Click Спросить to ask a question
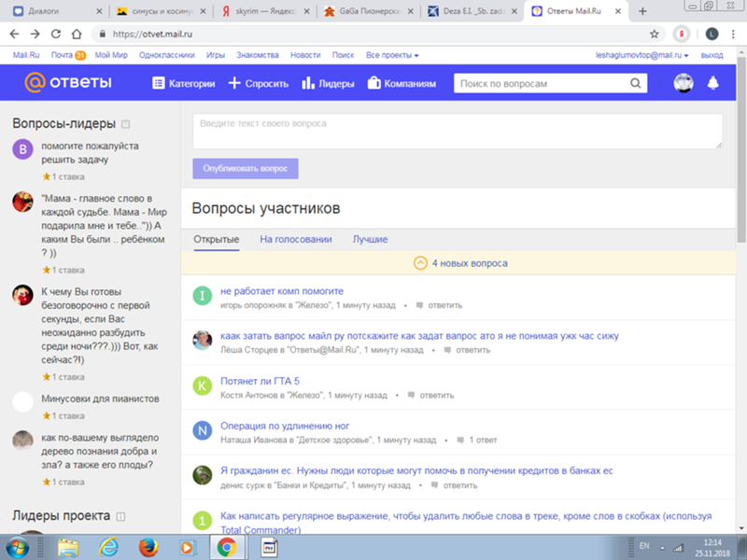Screen dimensions: 747x560 click(x=259, y=83)
